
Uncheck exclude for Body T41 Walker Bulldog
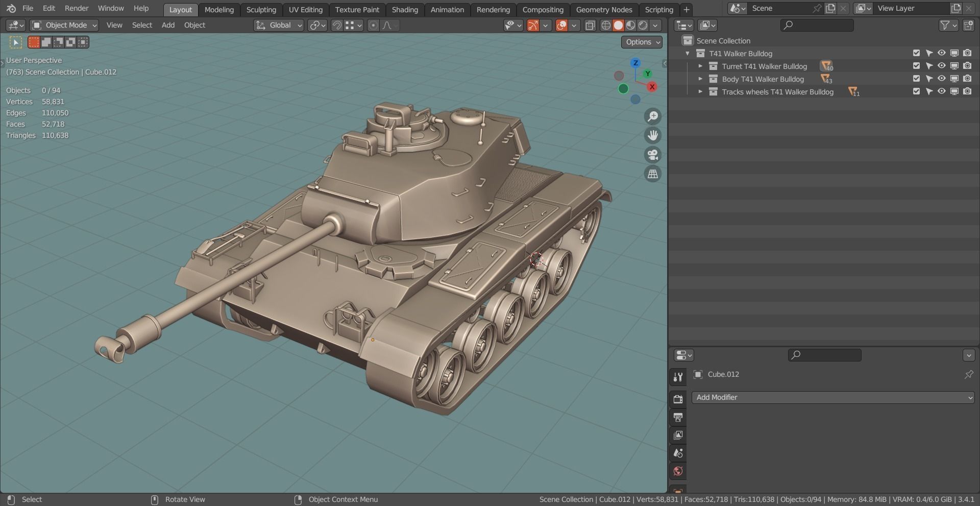point(916,79)
